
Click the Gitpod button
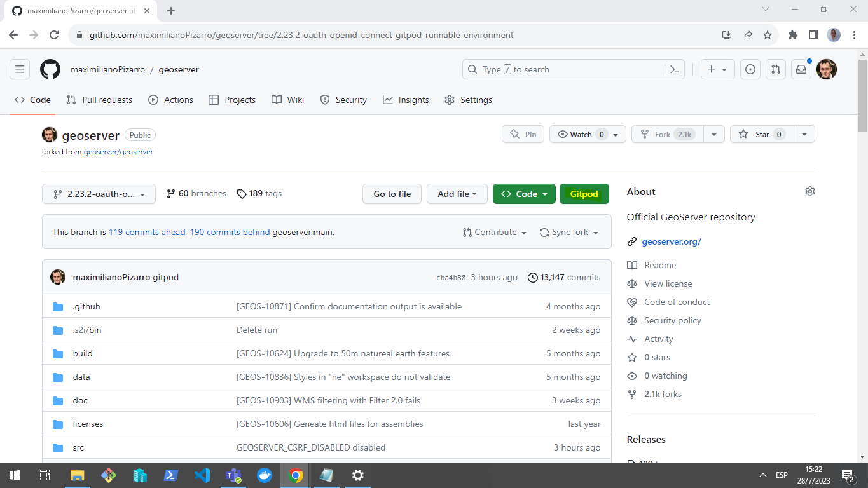point(584,194)
